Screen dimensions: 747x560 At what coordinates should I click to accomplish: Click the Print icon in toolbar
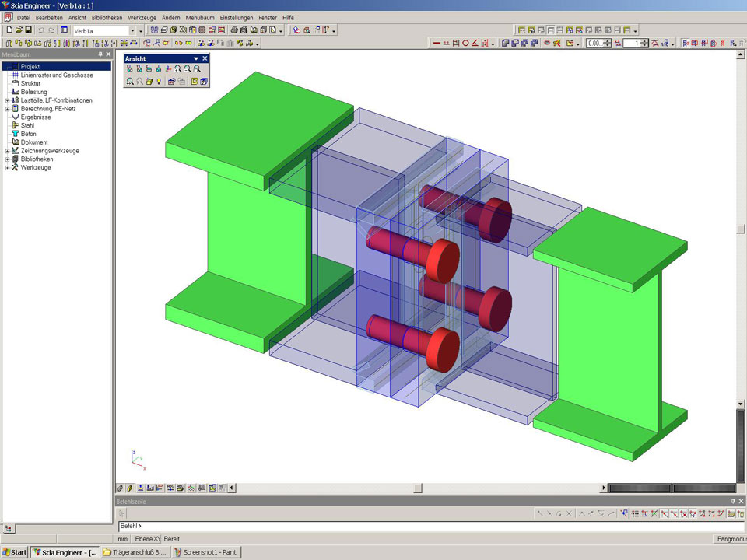click(x=233, y=30)
